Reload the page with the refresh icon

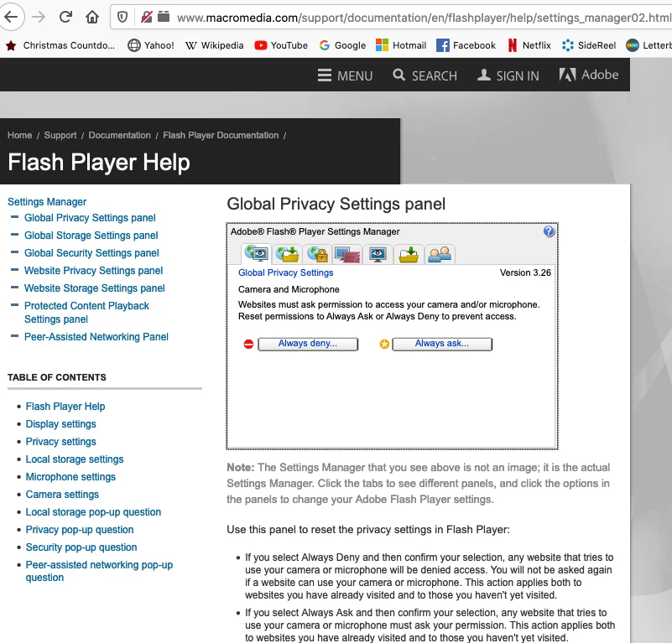[x=65, y=17]
